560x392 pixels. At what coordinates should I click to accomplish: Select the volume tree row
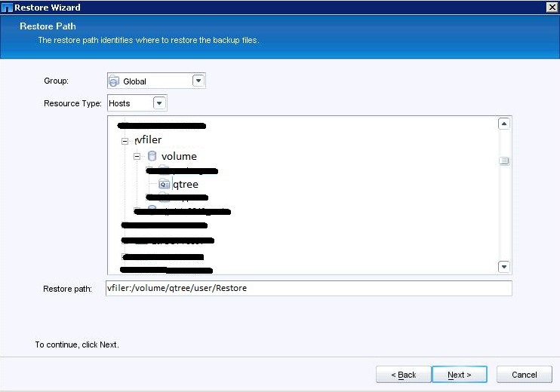(x=179, y=156)
